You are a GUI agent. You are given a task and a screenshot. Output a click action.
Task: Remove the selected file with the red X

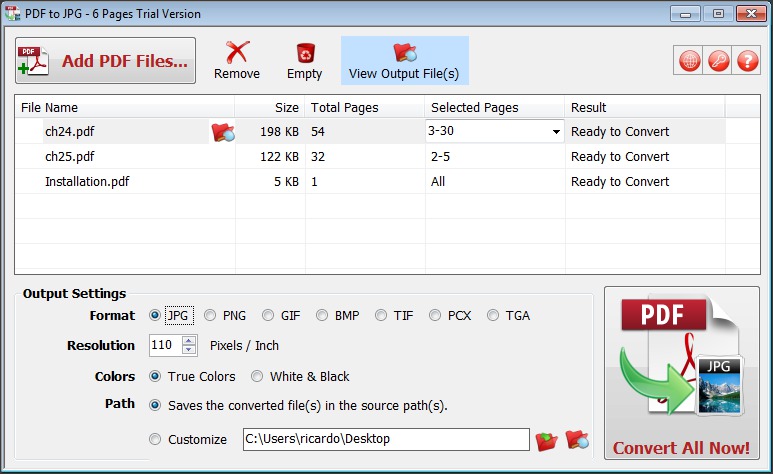tap(237, 61)
